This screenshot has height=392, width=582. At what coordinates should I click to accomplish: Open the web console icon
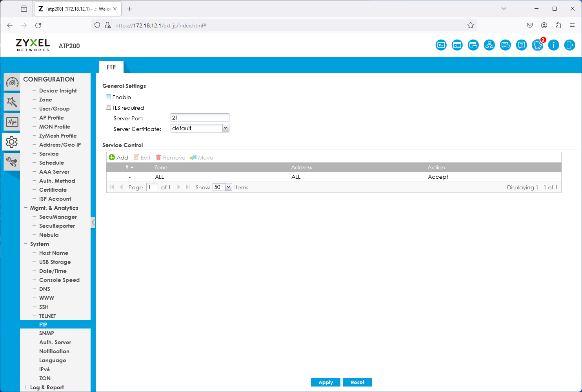(x=457, y=45)
